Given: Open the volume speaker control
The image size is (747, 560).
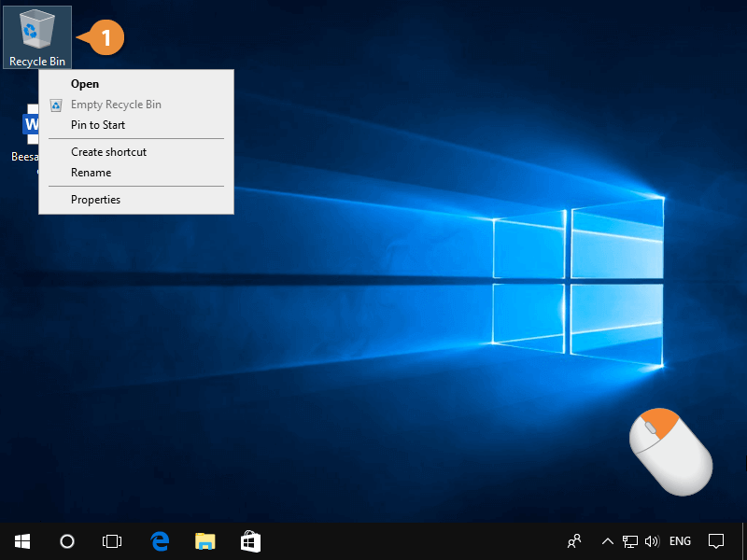Looking at the screenshot, I should pos(652,541).
